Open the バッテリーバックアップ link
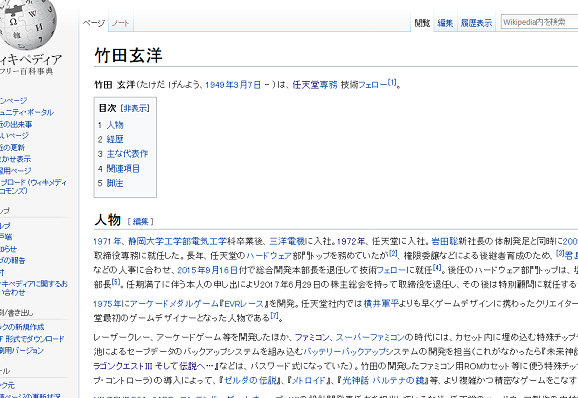578x398 pixels. [344, 352]
